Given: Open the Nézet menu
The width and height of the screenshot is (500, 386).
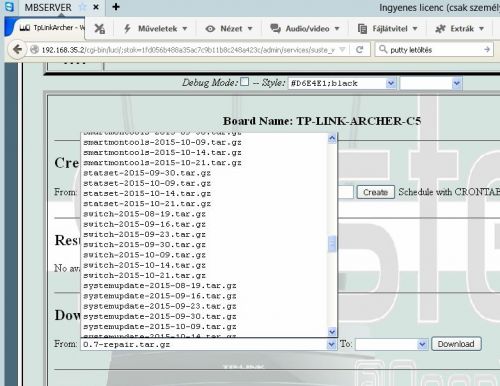Looking at the screenshot, I should pyautogui.click(x=229, y=29).
